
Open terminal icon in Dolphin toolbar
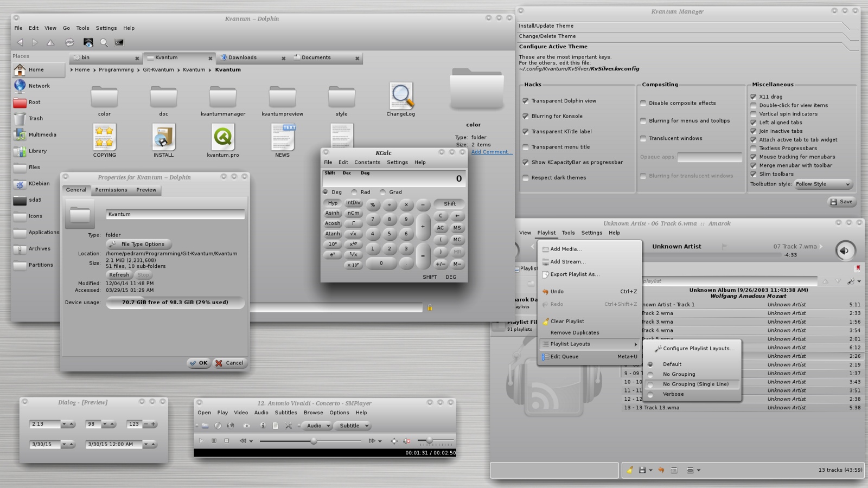pyautogui.click(x=119, y=42)
